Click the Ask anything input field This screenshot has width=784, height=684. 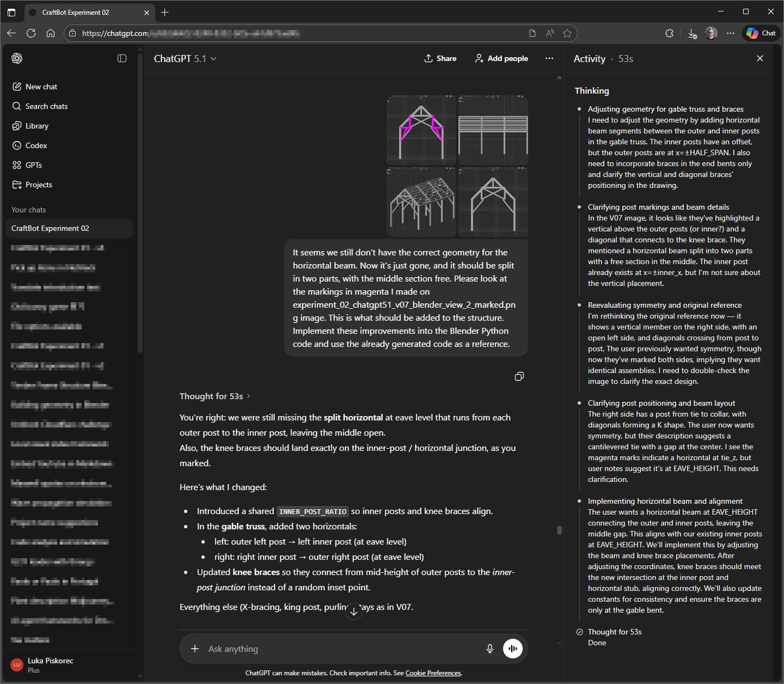(338, 649)
